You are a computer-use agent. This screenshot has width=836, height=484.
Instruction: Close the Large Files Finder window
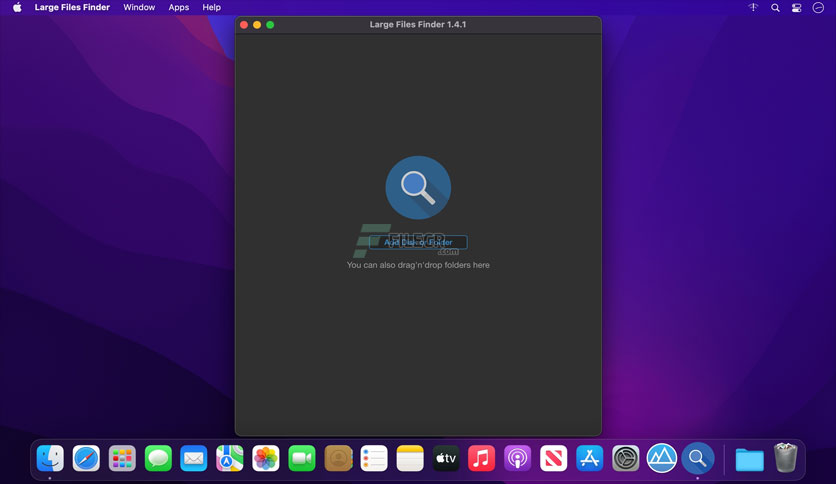click(x=244, y=25)
